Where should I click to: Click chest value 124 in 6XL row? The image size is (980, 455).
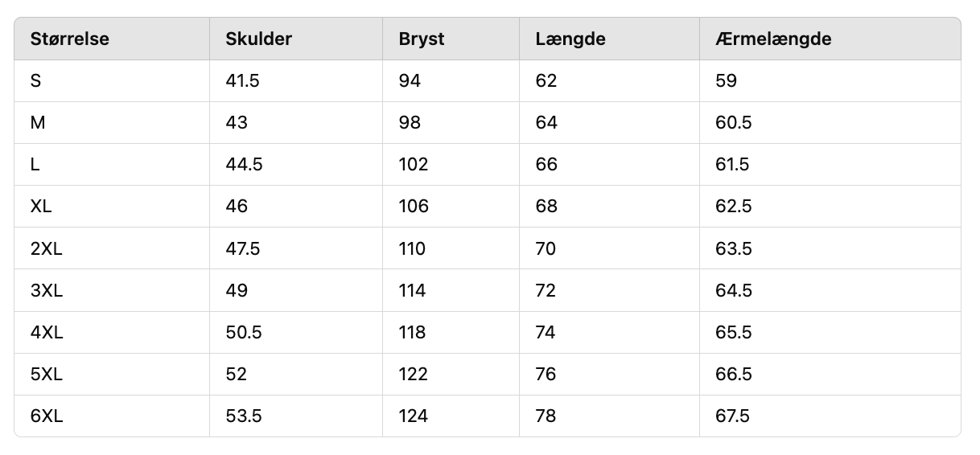[x=413, y=416]
